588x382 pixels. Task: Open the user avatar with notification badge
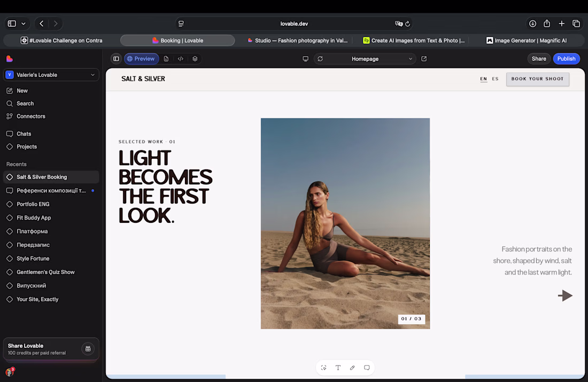[10, 372]
